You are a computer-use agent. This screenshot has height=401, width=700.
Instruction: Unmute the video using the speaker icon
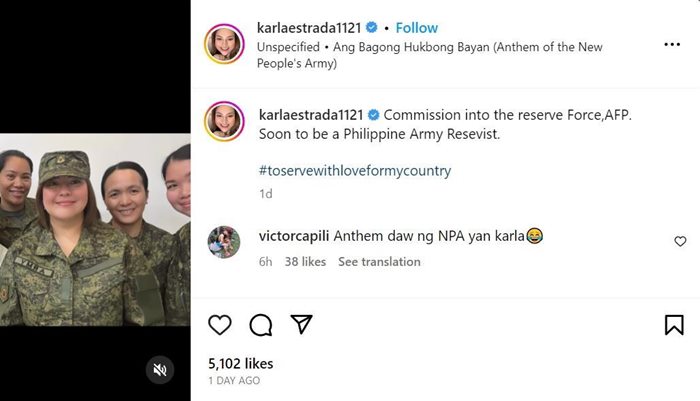pos(160,370)
